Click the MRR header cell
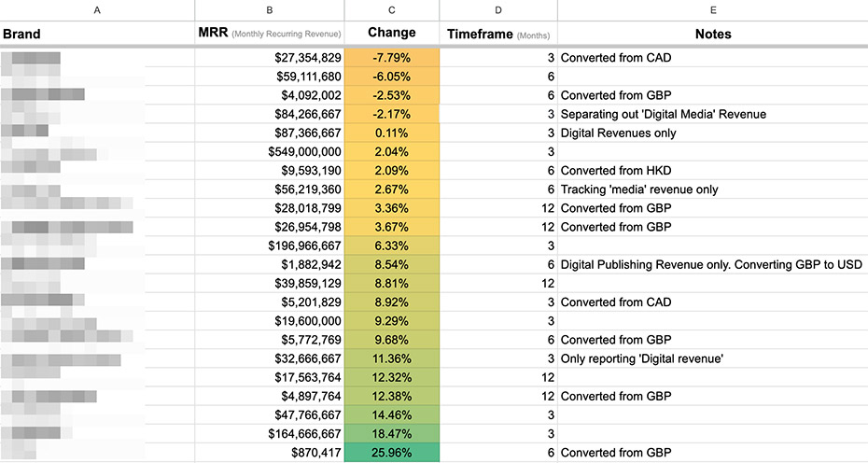The image size is (868, 463). click(270, 34)
